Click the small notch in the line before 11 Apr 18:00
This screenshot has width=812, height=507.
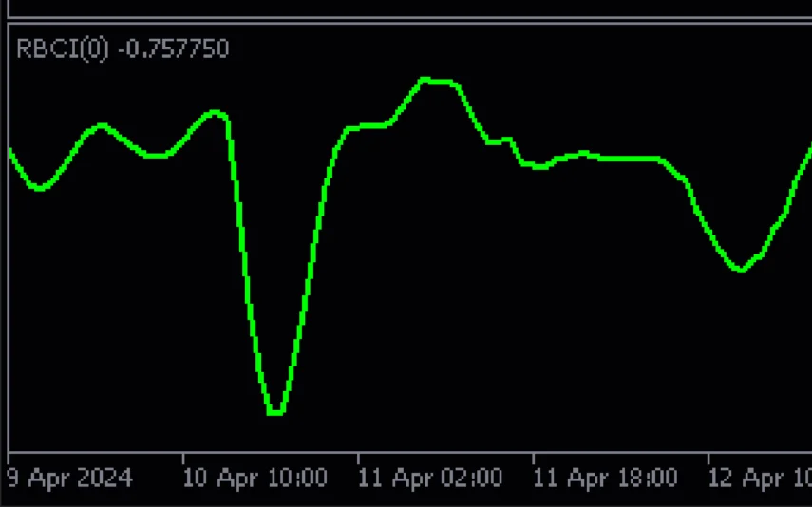coord(510,141)
